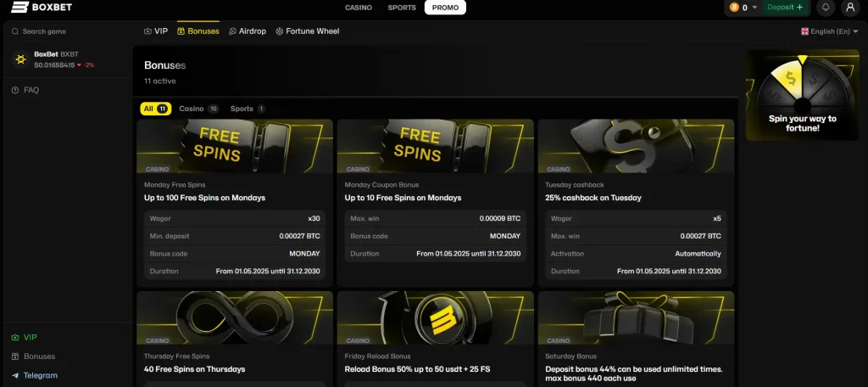Click 'Up to 10 Free Spins on Mondays'
The width and height of the screenshot is (868, 387).
[x=403, y=198]
